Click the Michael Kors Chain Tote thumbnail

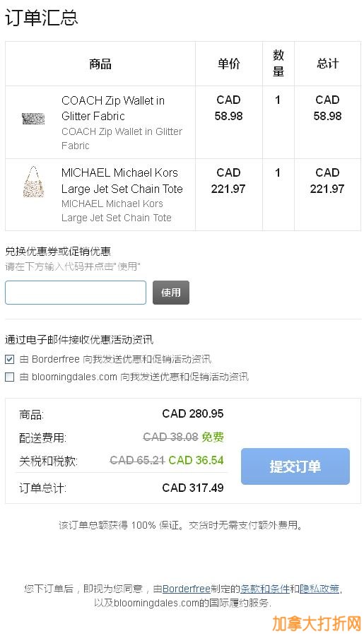33,182
